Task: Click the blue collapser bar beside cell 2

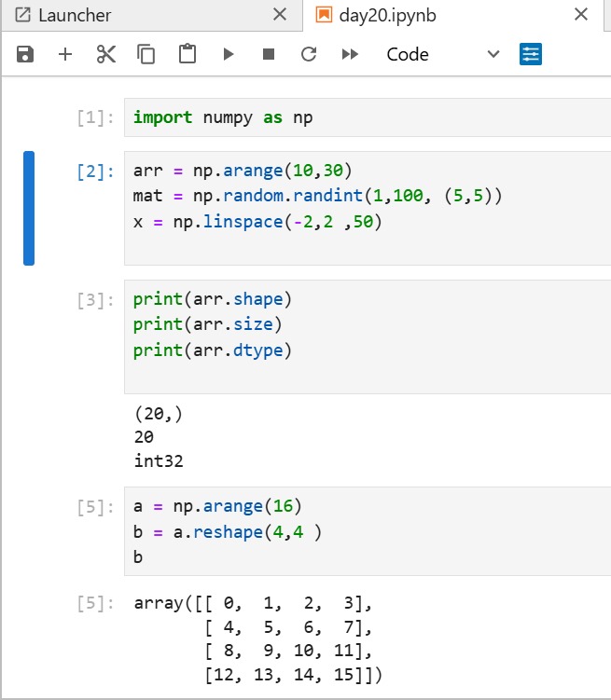Action: tap(29, 208)
